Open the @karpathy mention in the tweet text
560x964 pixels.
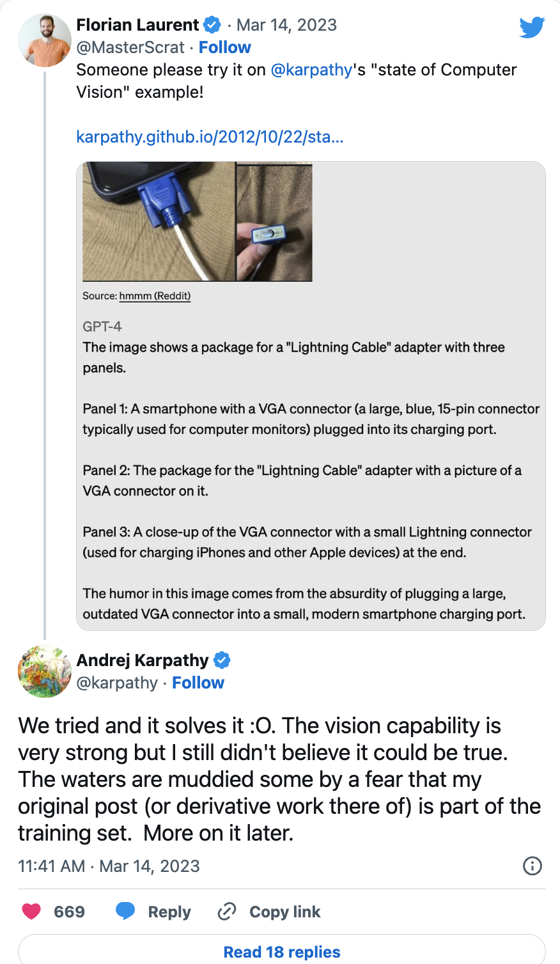click(311, 70)
